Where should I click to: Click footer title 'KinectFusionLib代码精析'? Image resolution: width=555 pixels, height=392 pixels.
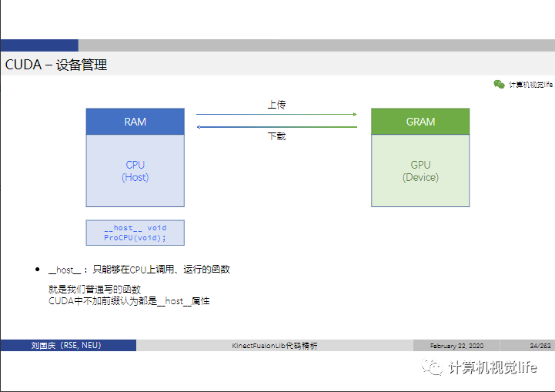274,346
